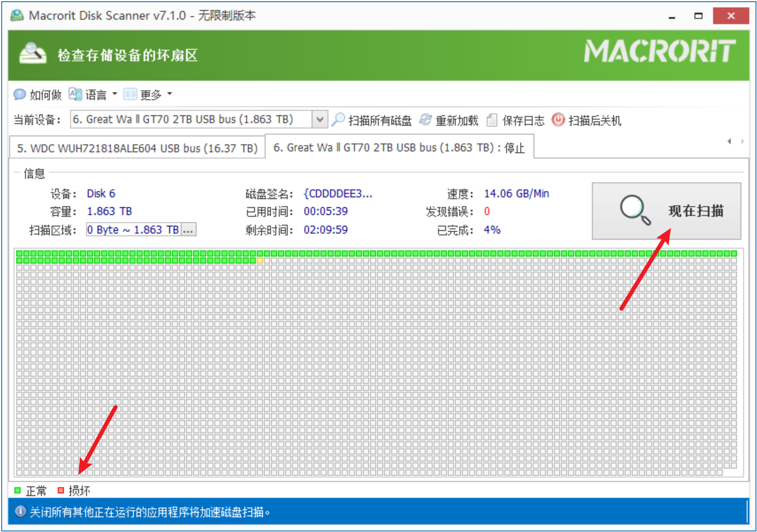The height and width of the screenshot is (532, 757).
Task: Click the 已完成 value 4%
Action: 492,230
